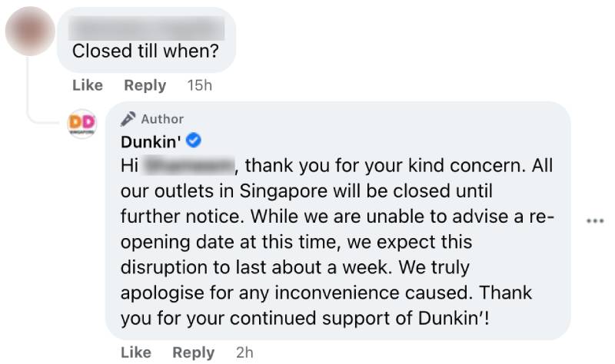Viewport: 615px width, 364px height.
Task: Click the Dunkin' DD logo avatar
Action: tap(82, 124)
